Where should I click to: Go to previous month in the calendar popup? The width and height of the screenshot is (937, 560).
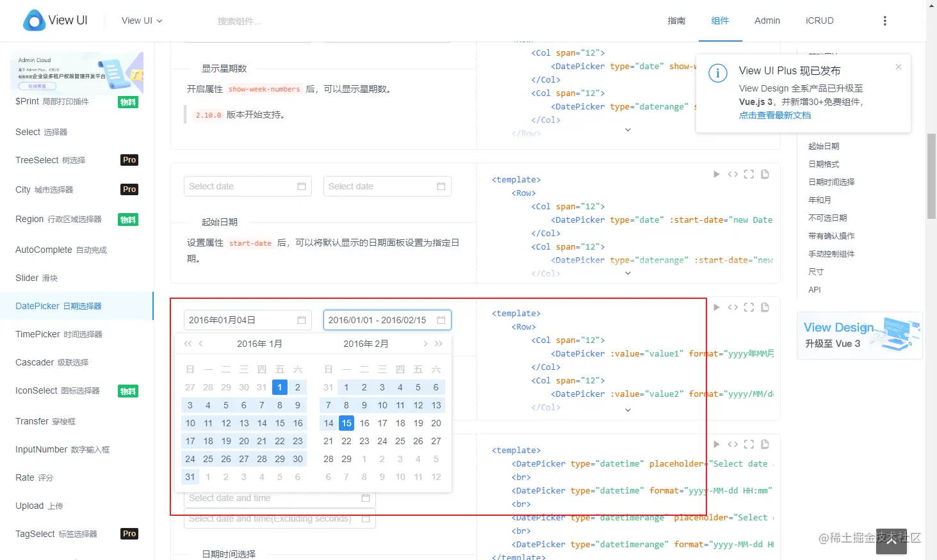click(200, 344)
